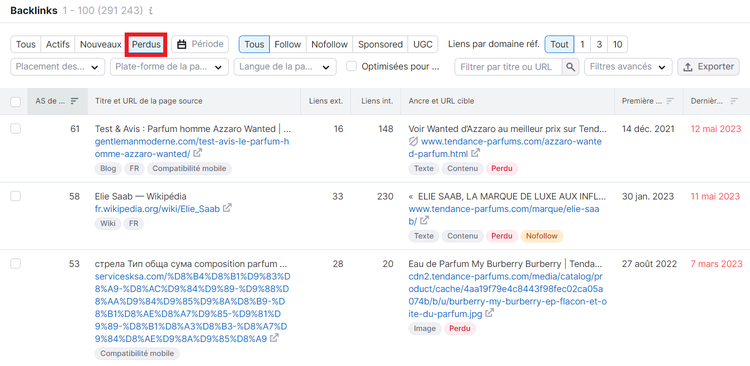750x366 pixels.
Task: Select the Tous link-type tab
Action: 254,44
